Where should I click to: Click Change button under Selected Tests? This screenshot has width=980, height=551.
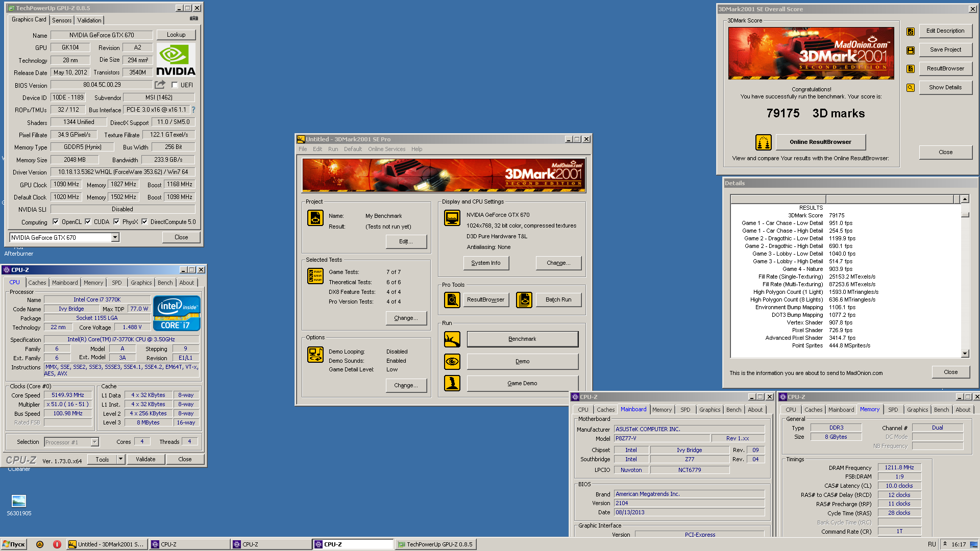406,318
